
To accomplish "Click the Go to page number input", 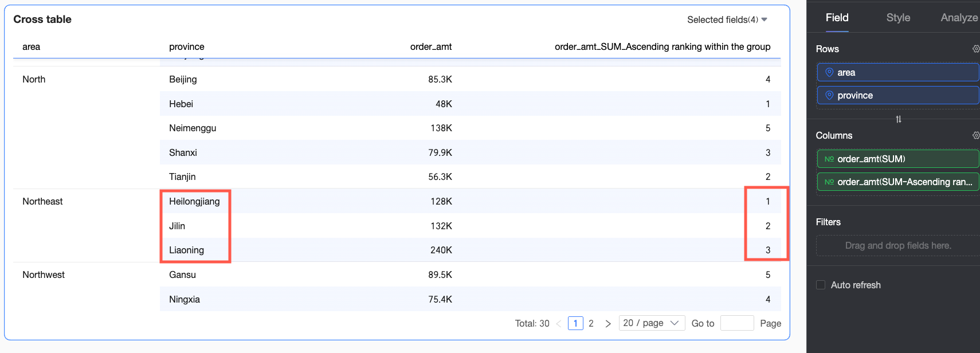I will (736, 323).
